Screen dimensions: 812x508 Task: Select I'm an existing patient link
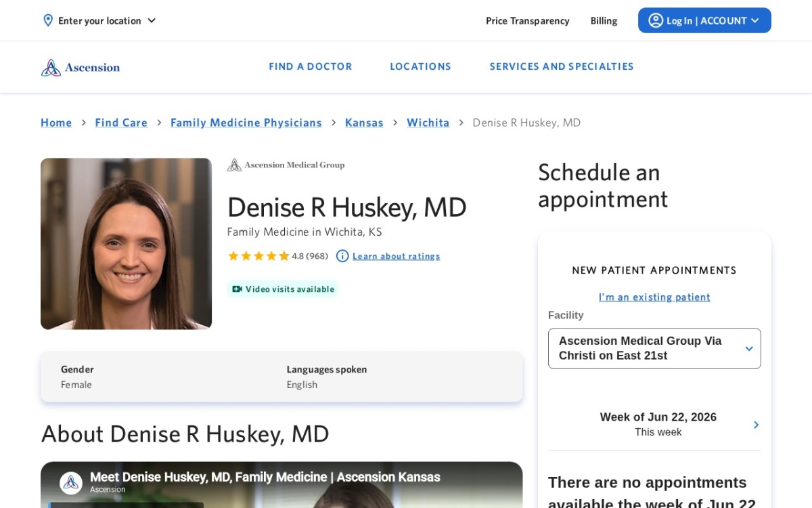click(x=654, y=297)
